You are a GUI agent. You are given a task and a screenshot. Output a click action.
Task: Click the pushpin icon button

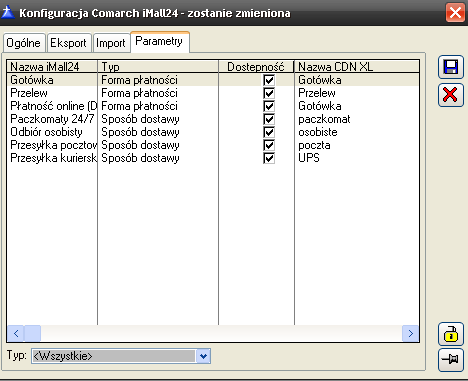(451, 360)
